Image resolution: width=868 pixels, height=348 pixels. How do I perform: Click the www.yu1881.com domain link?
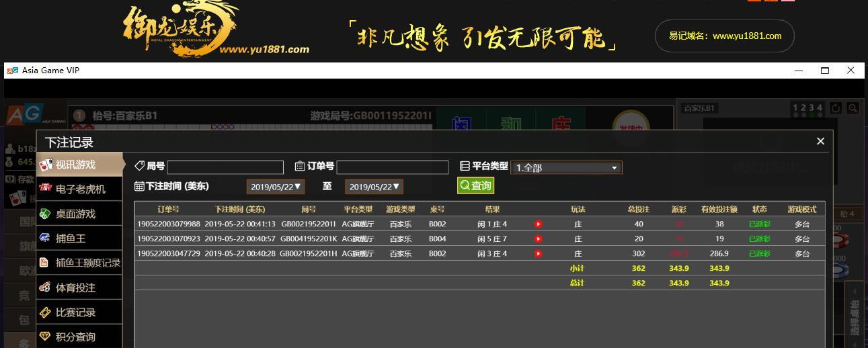(x=747, y=36)
